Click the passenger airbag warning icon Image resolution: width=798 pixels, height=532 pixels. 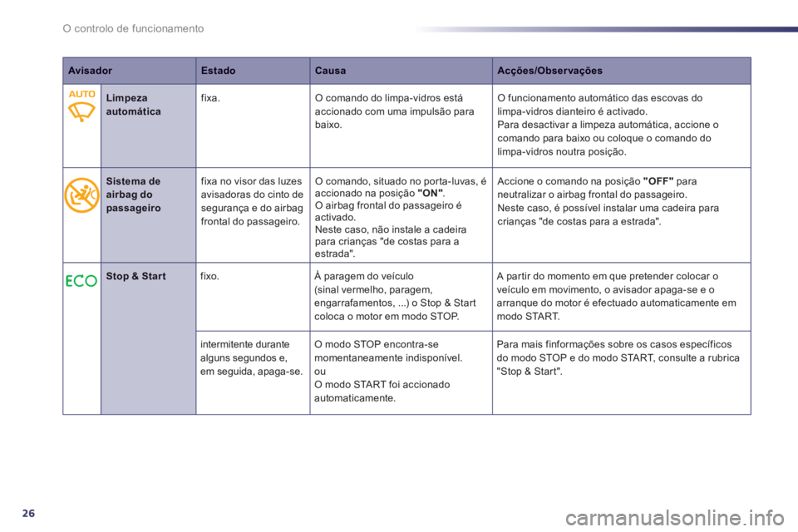pyautogui.click(x=81, y=193)
